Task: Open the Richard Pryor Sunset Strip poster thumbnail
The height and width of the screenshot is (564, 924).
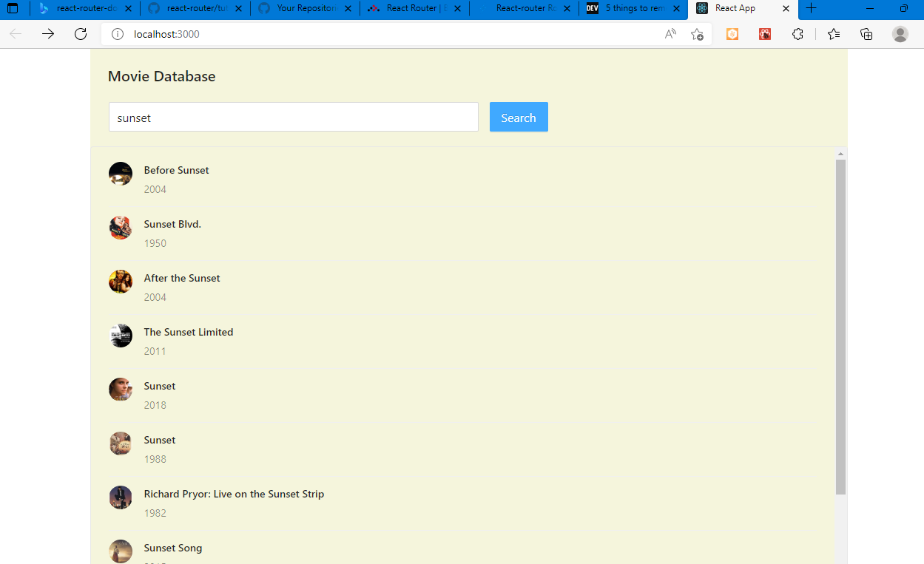Action: [121, 497]
